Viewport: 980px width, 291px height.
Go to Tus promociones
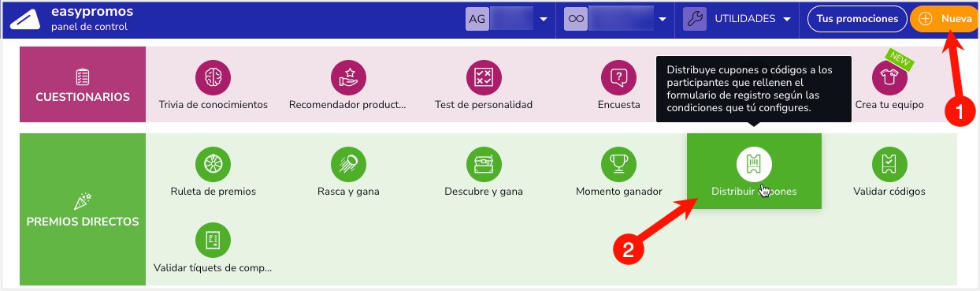[x=856, y=19]
